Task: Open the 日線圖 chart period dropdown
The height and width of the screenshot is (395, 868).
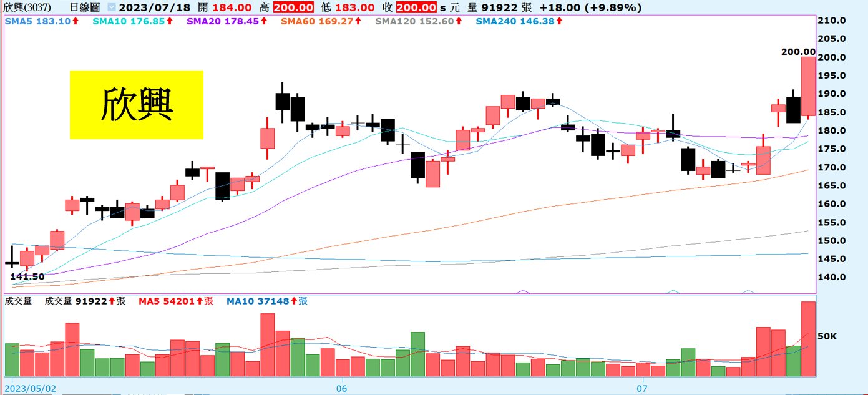Action: pos(111,7)
